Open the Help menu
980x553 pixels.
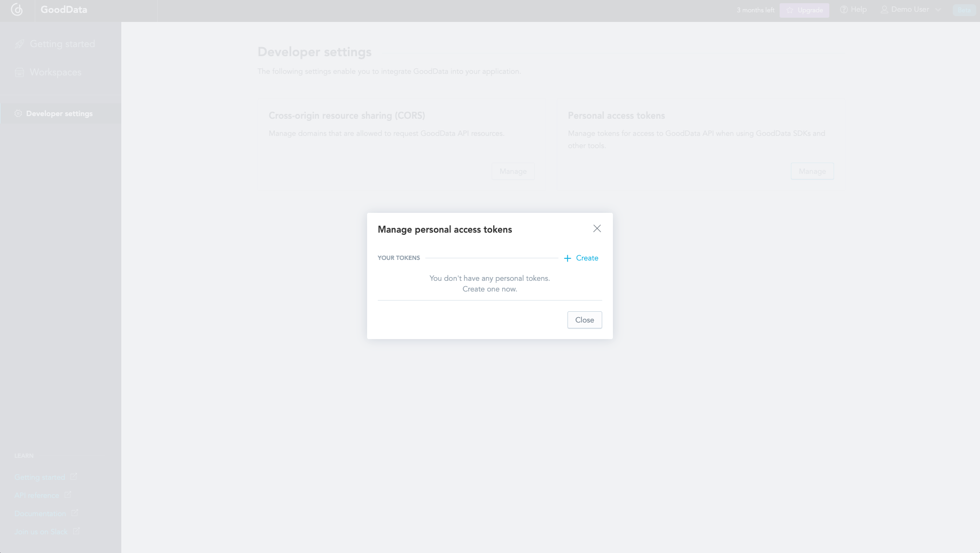tap(853, 10)
